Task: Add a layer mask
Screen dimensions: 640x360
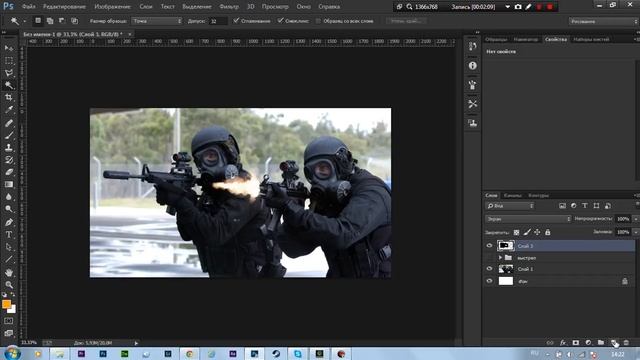Action: coord(576,342)
